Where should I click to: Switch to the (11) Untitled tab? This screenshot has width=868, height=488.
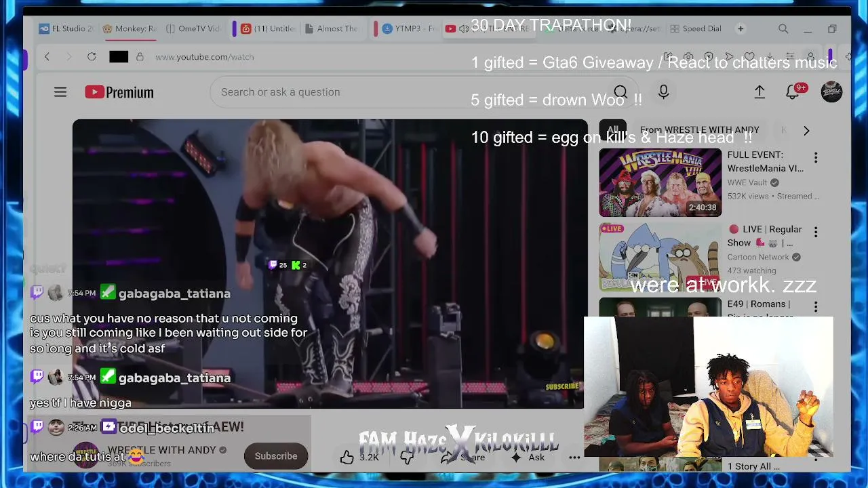tap(269, 28)
